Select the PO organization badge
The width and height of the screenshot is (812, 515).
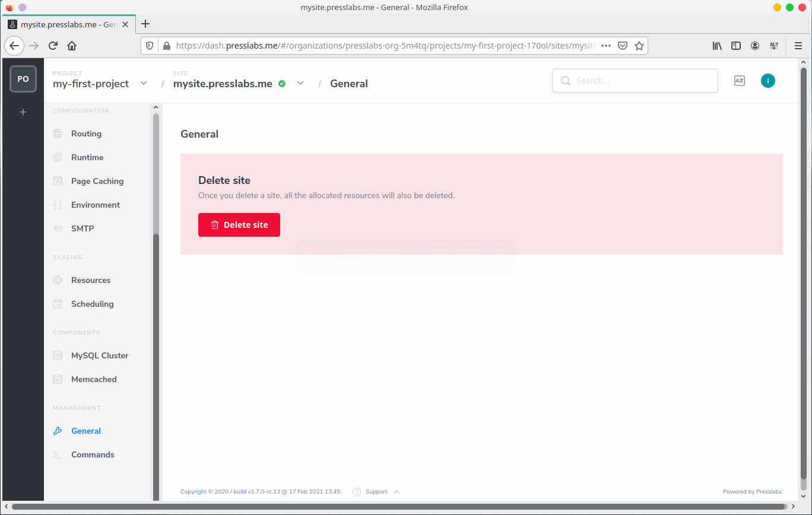coord(23,79)
